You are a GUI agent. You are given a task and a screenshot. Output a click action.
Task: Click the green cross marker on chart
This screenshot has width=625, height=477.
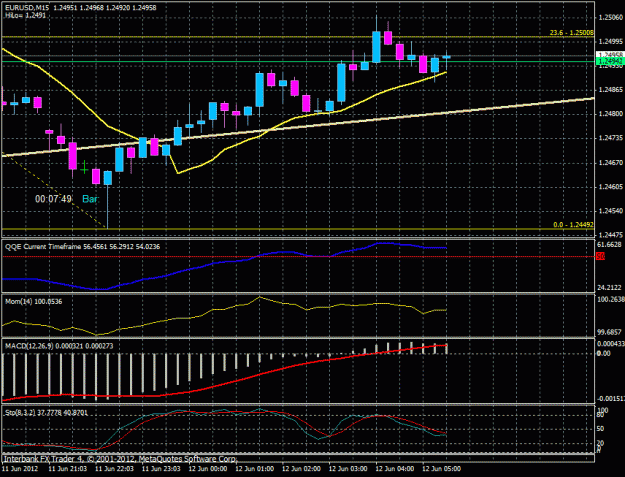pyautogui.click(x=84, y=169)
